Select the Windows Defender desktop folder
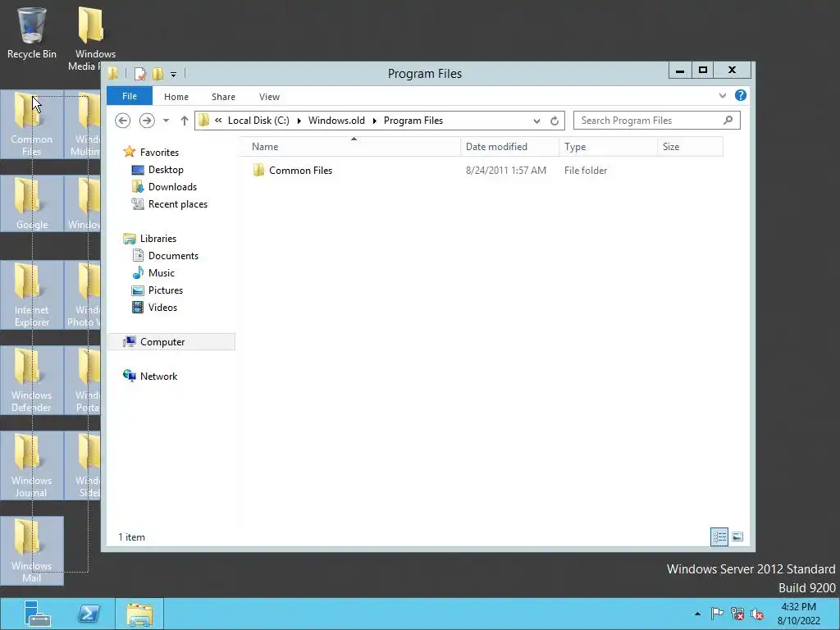 (32, 380)
